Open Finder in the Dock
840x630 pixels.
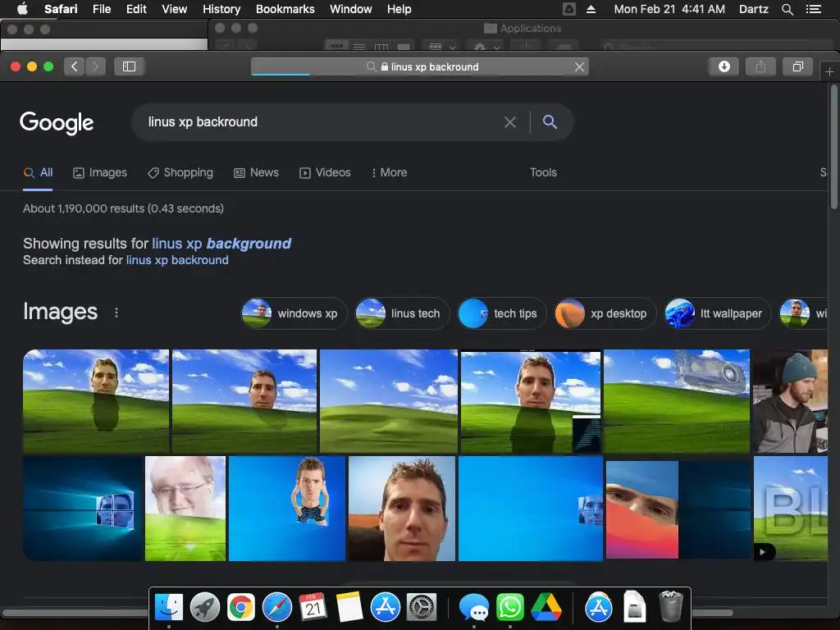169,608
